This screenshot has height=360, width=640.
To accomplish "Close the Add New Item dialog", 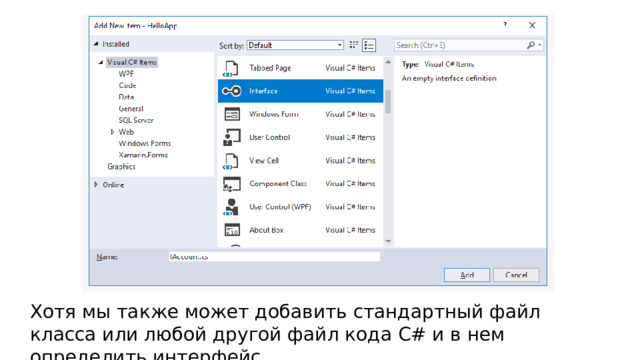I will [532, 25].
